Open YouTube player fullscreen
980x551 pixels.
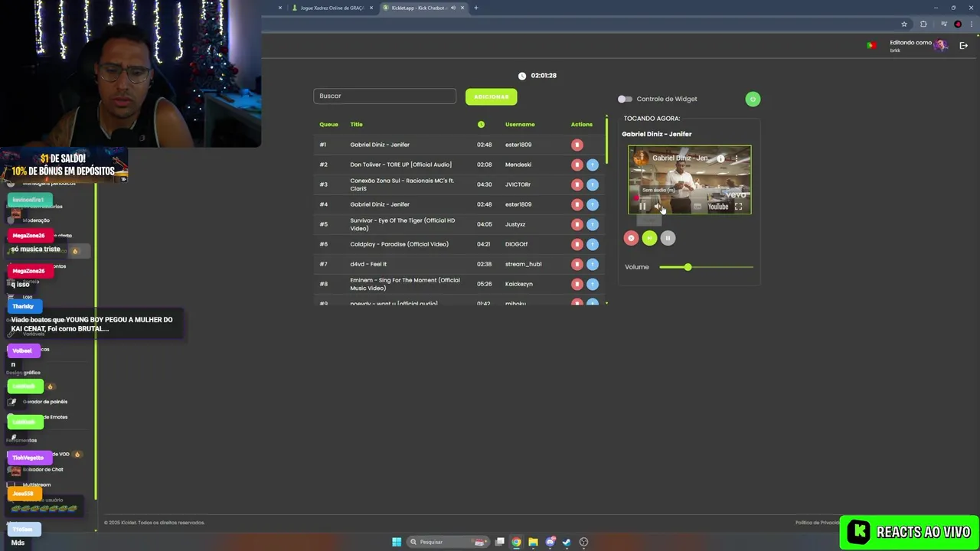(x=738, y=207)
